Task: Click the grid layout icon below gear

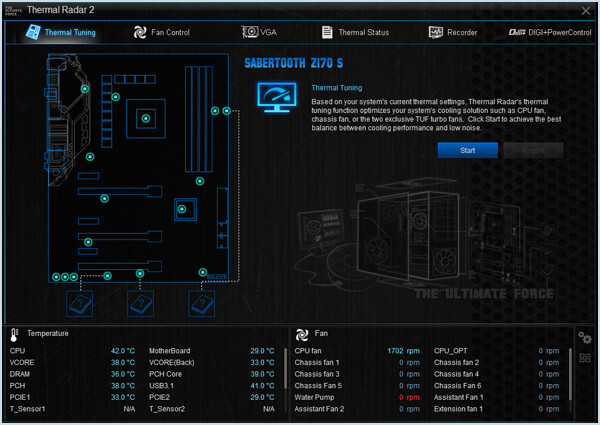Action: (585, 358)
